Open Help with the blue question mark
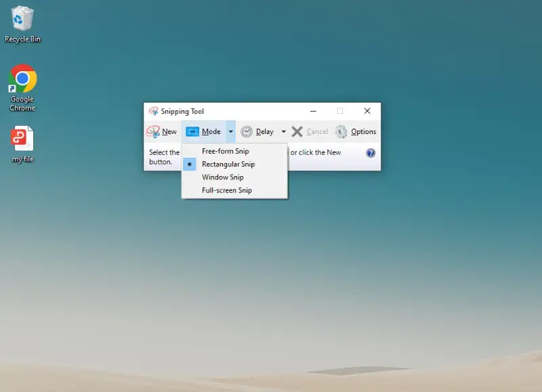This screenshot has height=392, width=542. click(371, 153)
